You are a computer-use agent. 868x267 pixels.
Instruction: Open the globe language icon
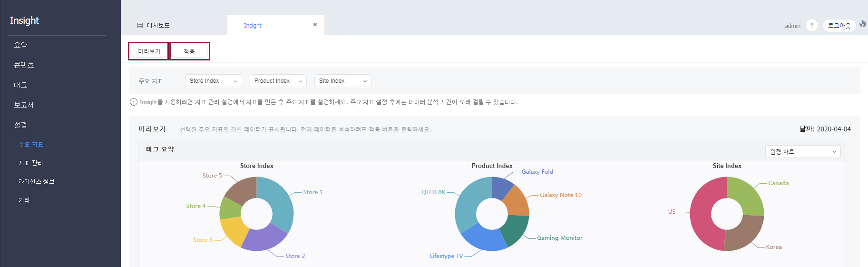[863, 24]
